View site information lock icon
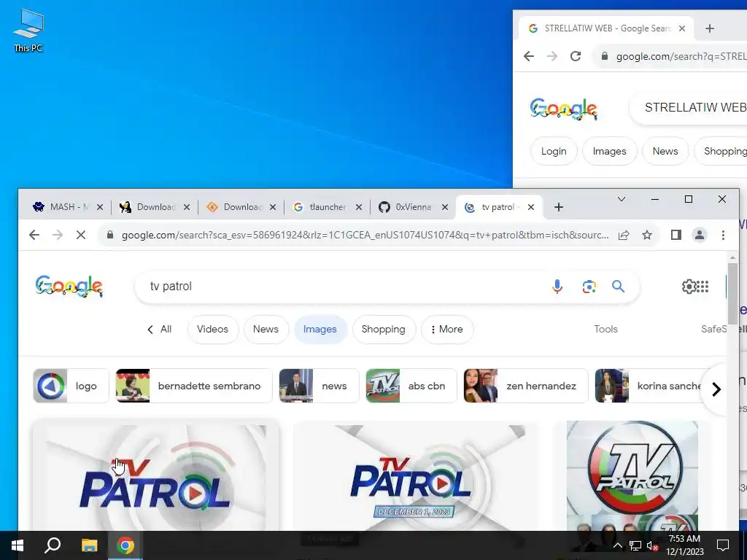 110,235
